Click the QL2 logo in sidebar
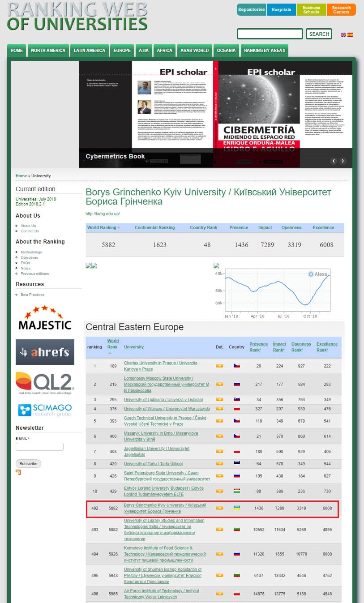The height and width of the screenshot is (603, 364). click(x=45, y=383)
